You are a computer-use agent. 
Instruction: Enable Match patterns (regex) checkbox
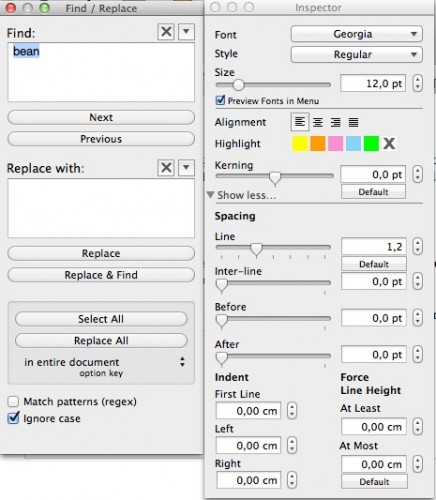(x=13, y=401)
